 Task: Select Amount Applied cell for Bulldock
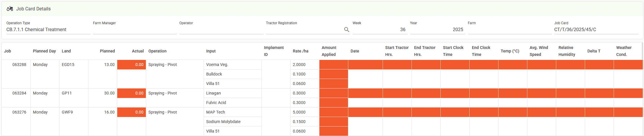click(x=334, y=74)
